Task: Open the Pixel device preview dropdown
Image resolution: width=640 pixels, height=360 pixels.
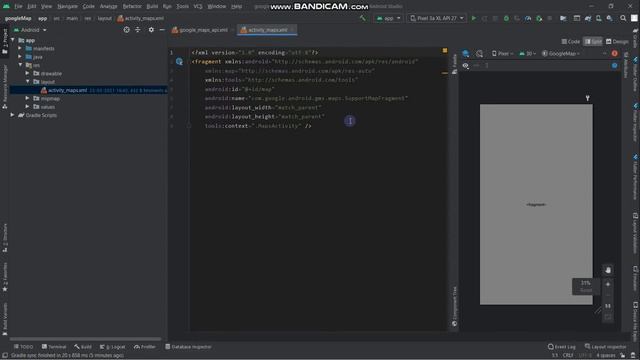Action: [x=502, y=53]
